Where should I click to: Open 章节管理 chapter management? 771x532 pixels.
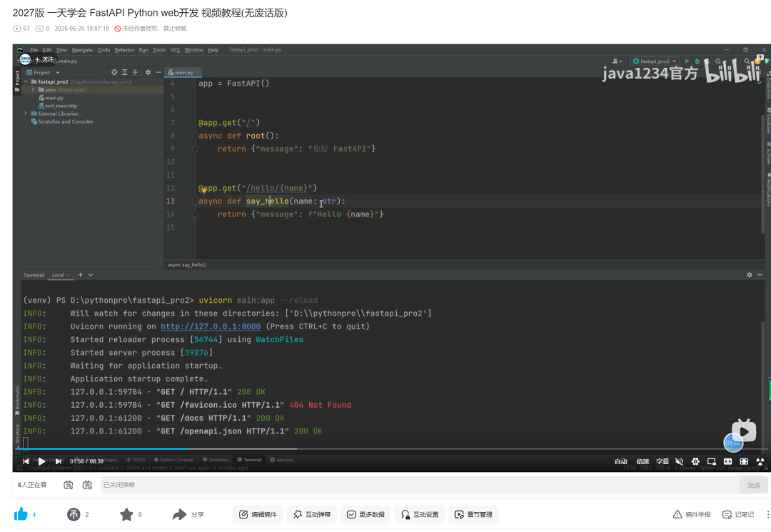[473, 514]
